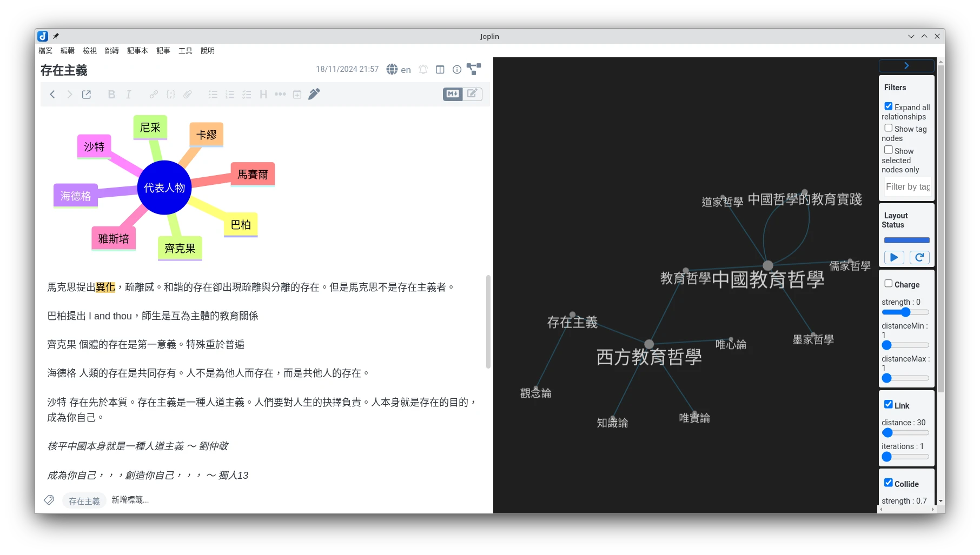Click the freehand drawing pen icon

coord(314,95)
